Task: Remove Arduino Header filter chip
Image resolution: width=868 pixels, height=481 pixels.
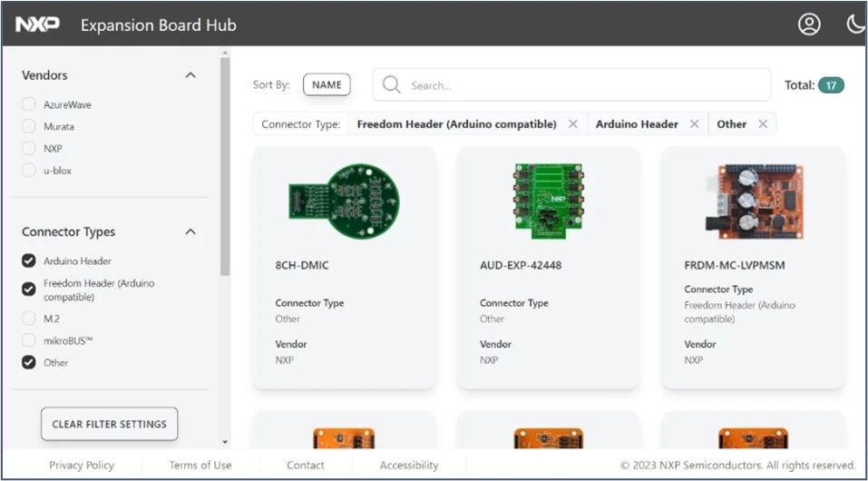Action: [694, 124]
